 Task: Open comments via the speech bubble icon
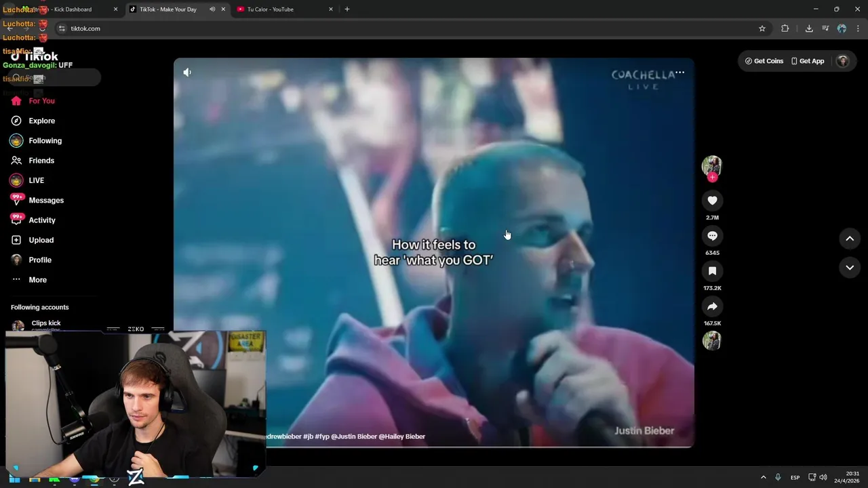[712, 236]
